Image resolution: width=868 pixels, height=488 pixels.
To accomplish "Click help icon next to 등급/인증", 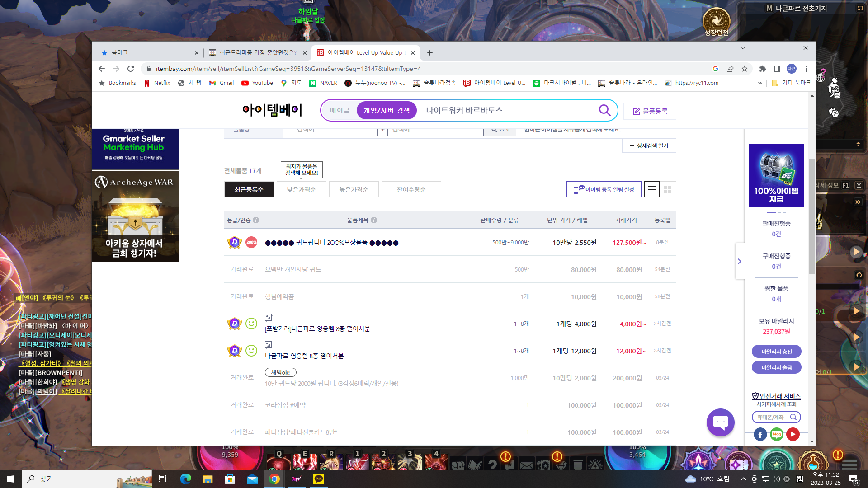I will 256,220.
